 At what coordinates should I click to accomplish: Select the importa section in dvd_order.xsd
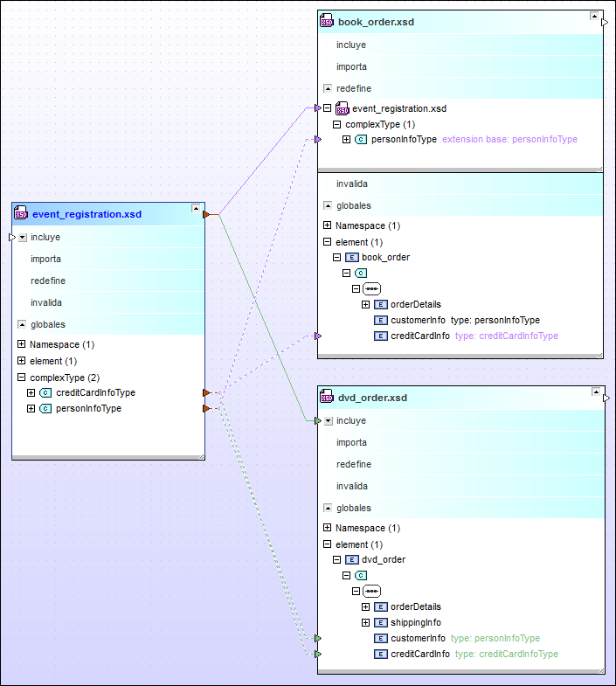click(351, 443)
